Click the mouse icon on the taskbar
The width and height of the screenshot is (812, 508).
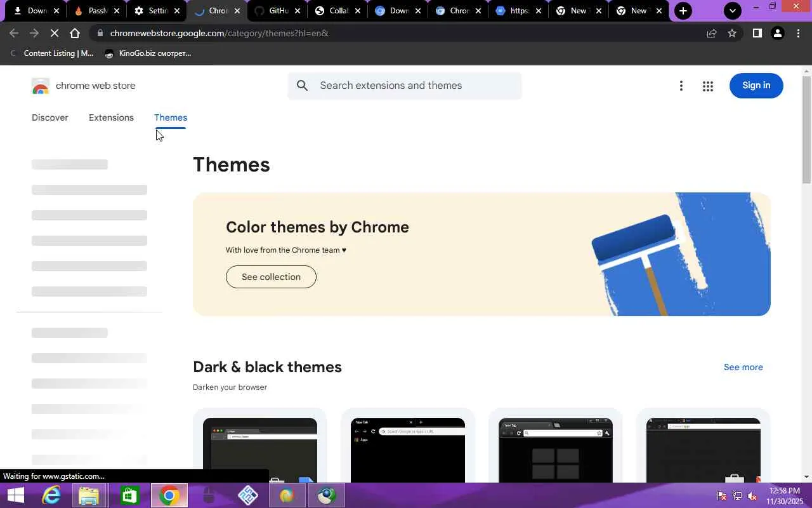(x=208, y=495)
